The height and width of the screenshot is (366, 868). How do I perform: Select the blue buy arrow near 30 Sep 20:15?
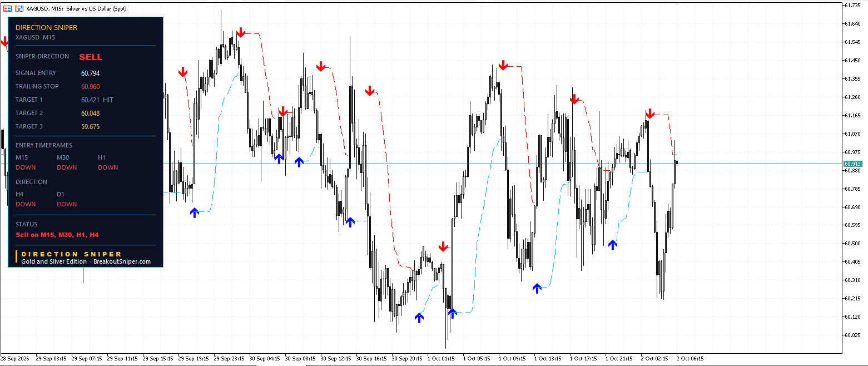419,318
